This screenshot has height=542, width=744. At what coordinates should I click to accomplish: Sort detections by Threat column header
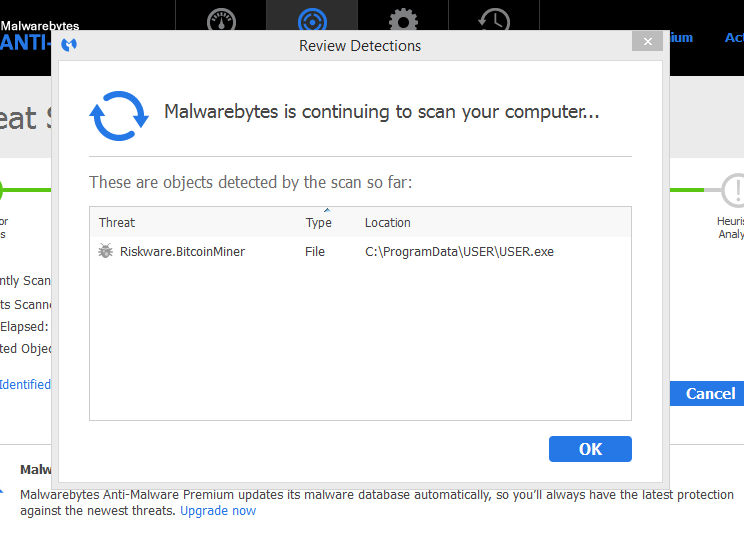(x=117, y=223)
